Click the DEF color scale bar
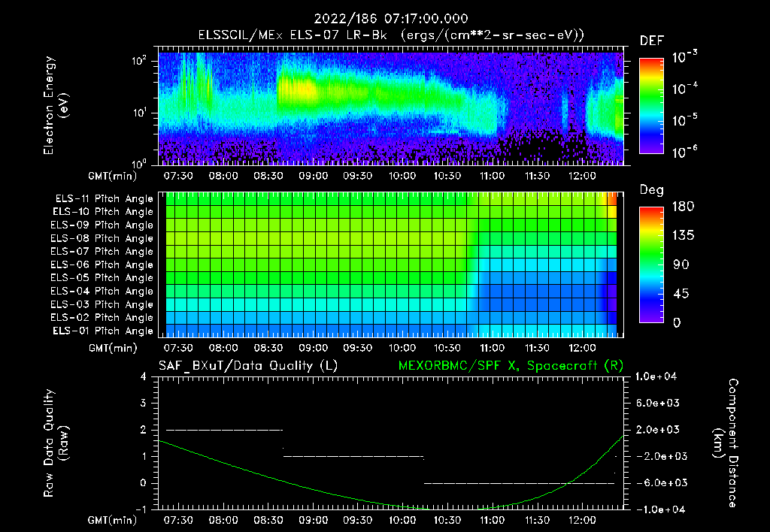 coord(651,105)
